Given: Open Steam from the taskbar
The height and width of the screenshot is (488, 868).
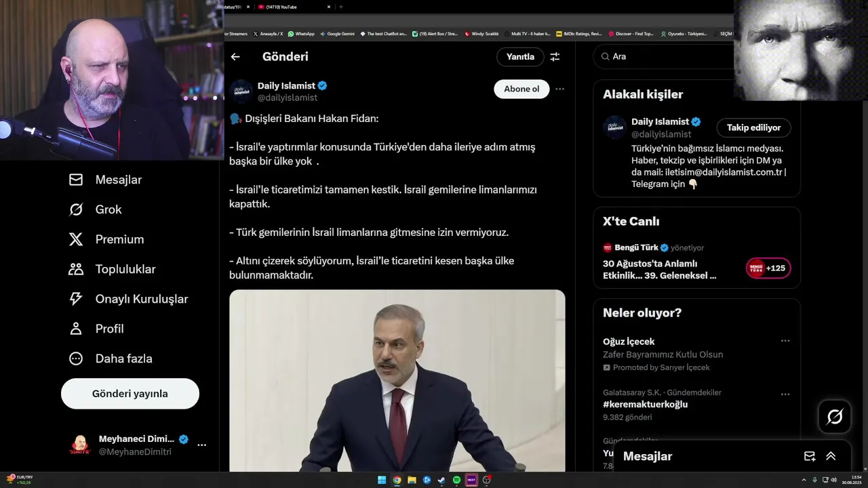Looking at the screenshot, I should tap(441, 480).
